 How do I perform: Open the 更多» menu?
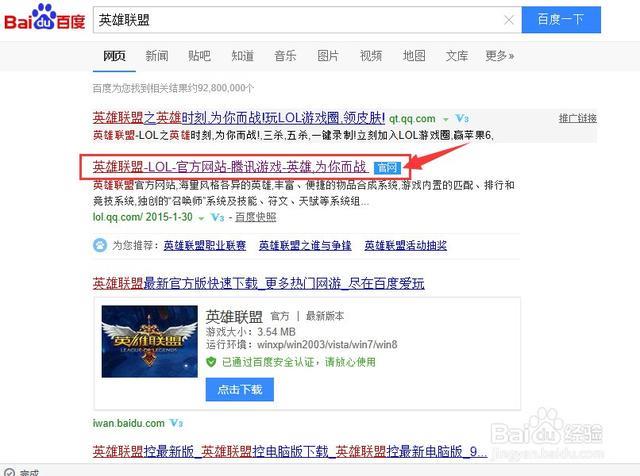(500, 56)
